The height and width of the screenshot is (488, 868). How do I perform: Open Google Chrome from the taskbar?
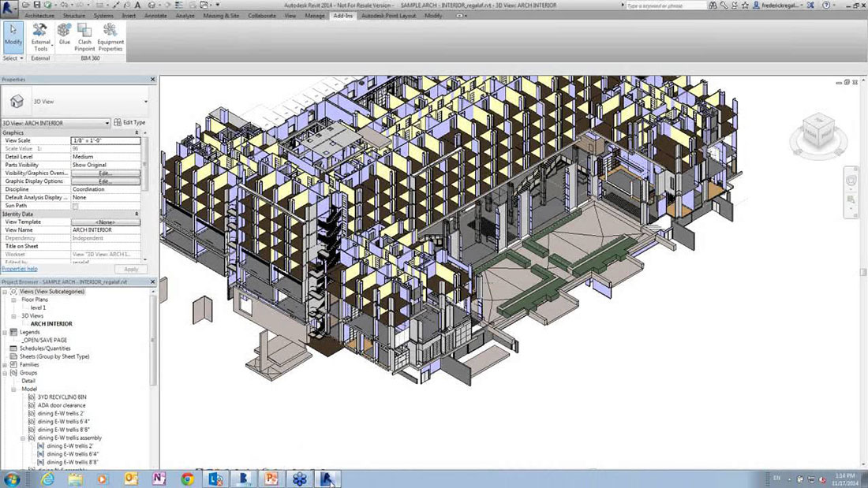tap(187, 479)
